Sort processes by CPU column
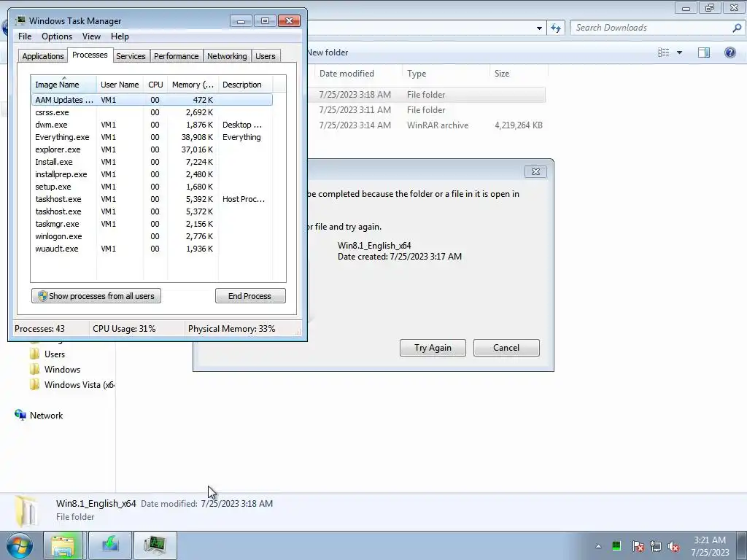The width and height of the screenshot is (747, 560). click(155, 85)
